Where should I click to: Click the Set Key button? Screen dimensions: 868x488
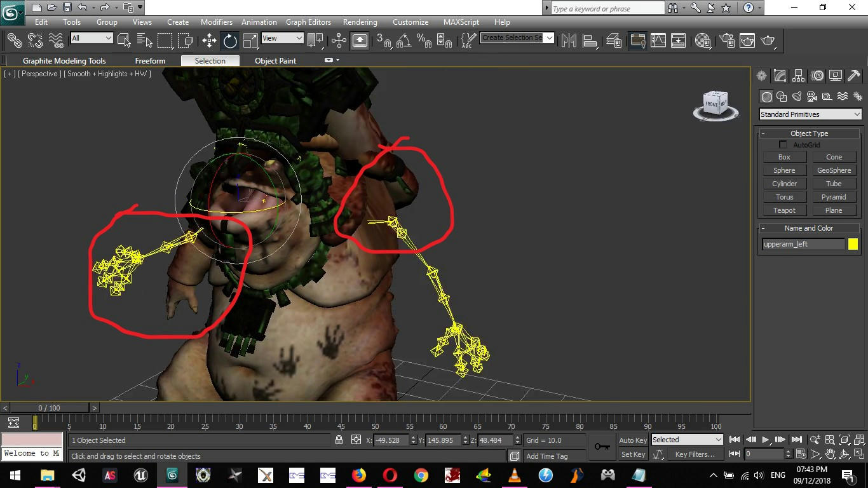633,454
